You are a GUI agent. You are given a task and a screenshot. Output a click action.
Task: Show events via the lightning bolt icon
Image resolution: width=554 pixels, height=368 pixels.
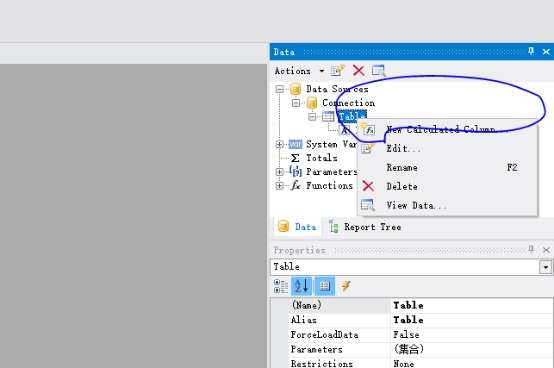click(346, 286)
